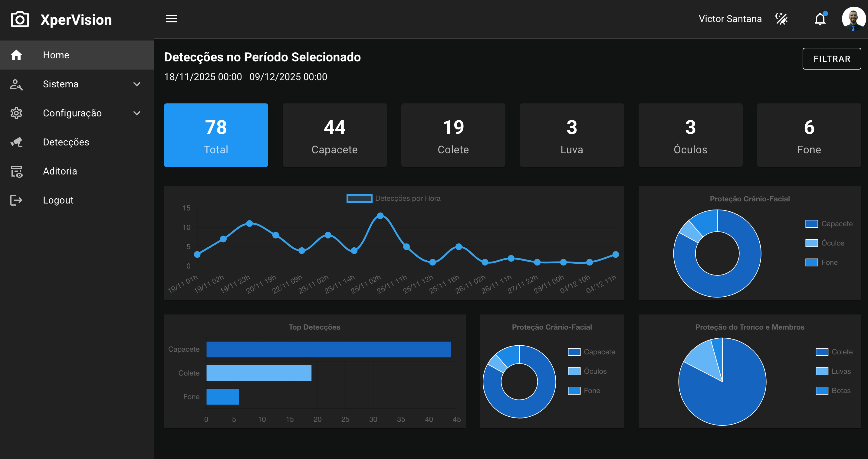Click the Home house icon

16,55
